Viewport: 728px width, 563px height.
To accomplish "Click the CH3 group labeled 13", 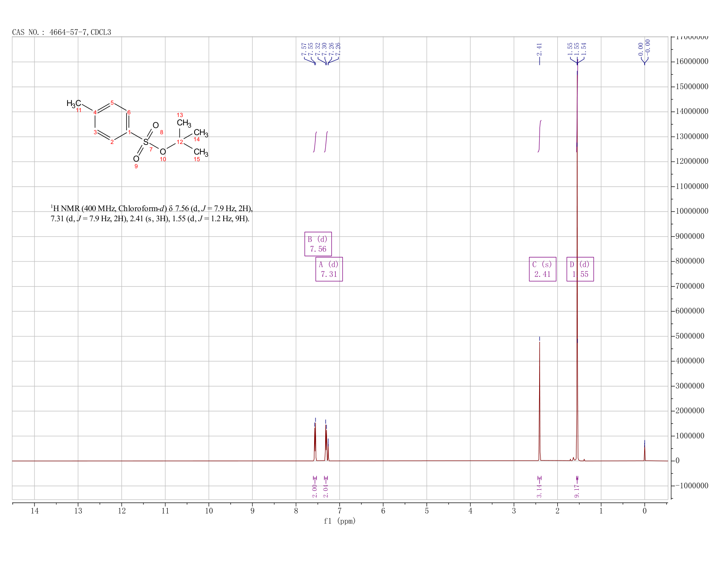I will coord(184,123).
